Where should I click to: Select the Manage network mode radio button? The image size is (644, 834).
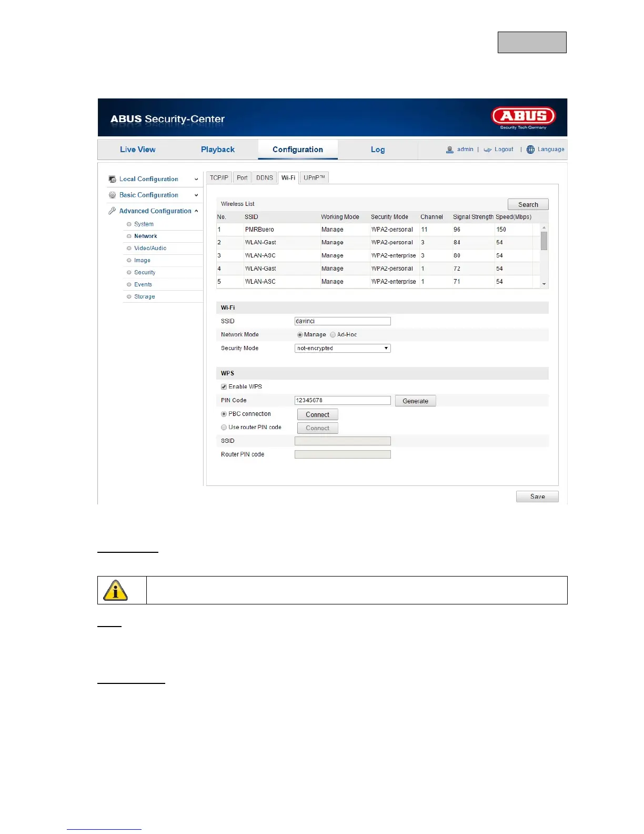pos(300,335)
